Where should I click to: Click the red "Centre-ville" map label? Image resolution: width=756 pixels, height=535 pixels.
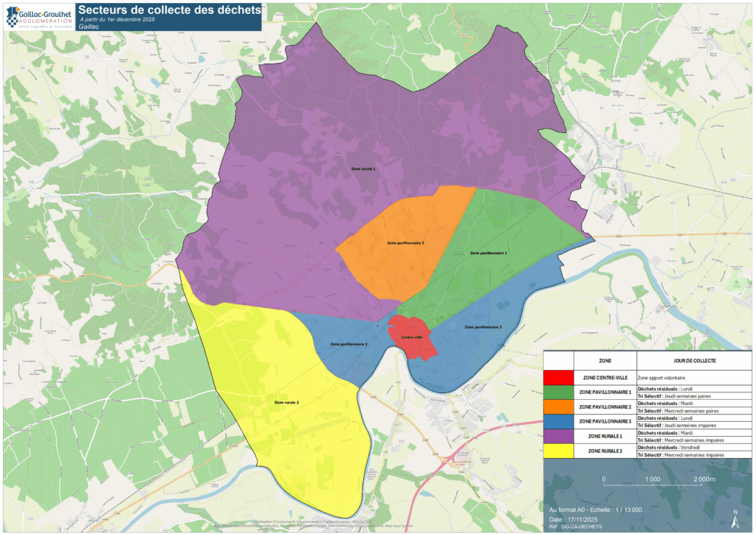412,337
